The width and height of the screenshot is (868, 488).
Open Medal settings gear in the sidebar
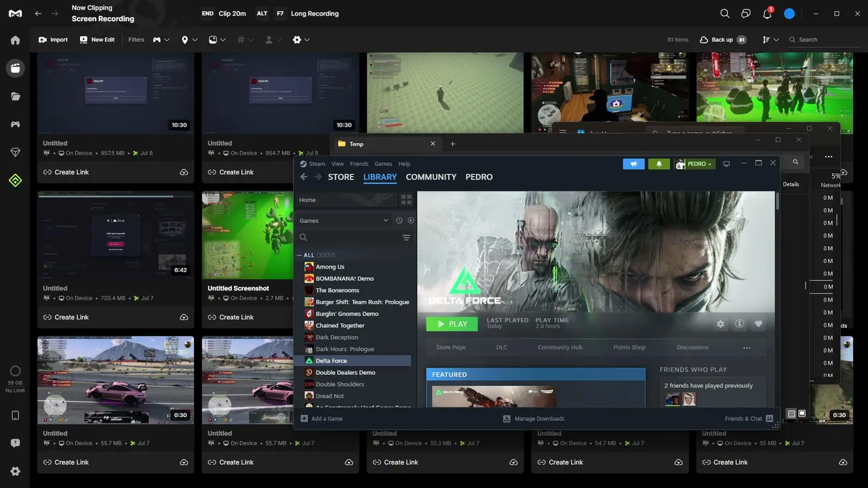tap(15, 472)
